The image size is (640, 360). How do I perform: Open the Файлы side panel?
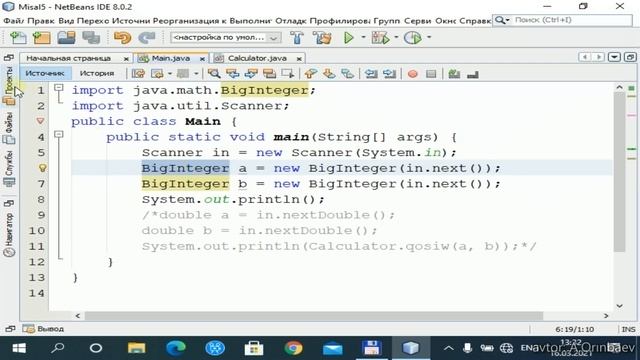coord(9,128)
